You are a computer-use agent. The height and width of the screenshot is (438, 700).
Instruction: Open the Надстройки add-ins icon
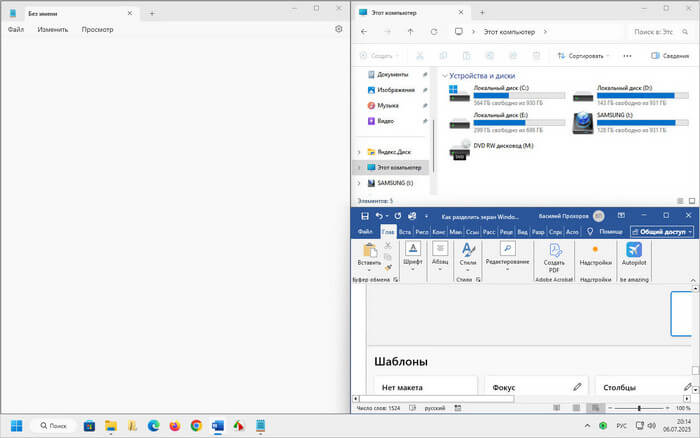click(x=595, y=250)
